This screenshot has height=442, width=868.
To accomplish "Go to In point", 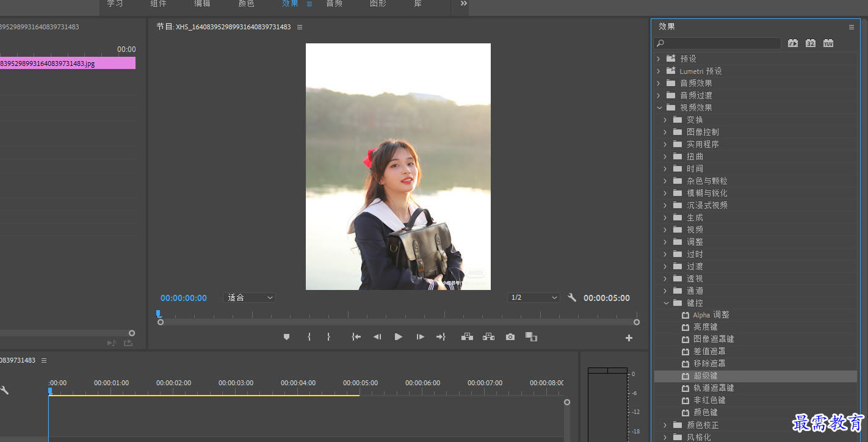I will pyautogui.click(x=356, y=337).
